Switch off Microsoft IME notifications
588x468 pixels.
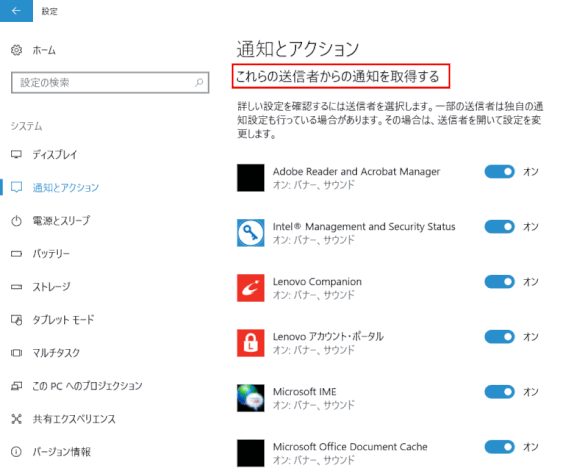pyautogui.click(x=500, y=392)
